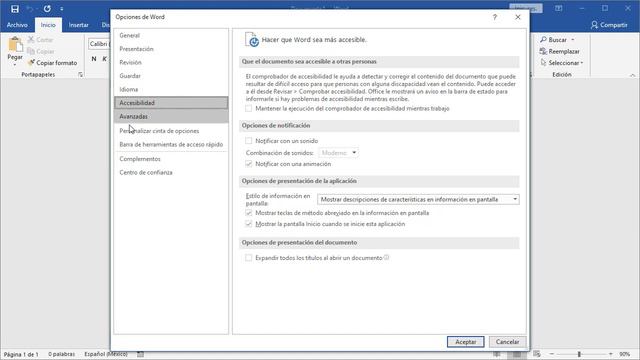Switch to the Insertar ribbon tab
Screen dimensions: 640x360
(78, 25)
